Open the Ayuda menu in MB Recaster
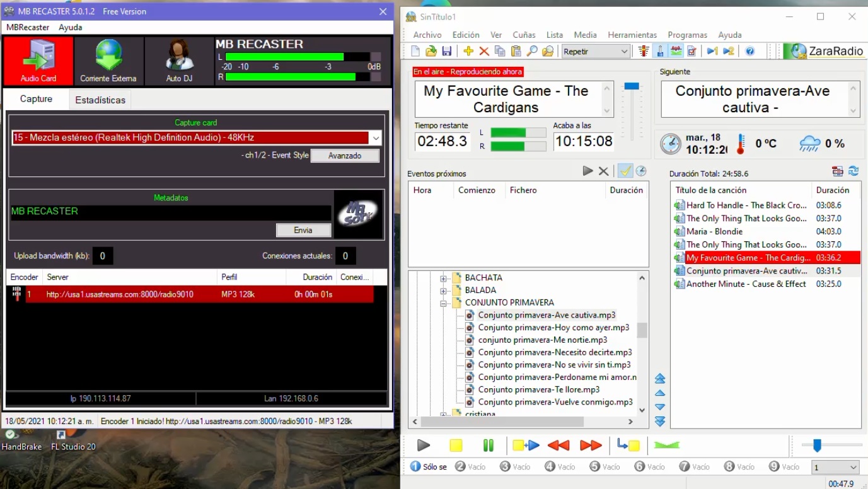Image resolution: width=868 pixels, height=489 pixels. [71, 27]
